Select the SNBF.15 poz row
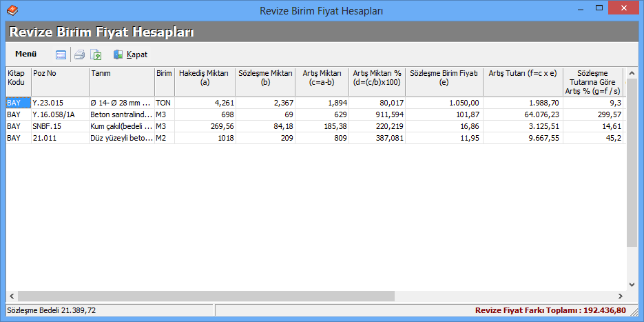644x322 pixels. [x=60, y=126]
